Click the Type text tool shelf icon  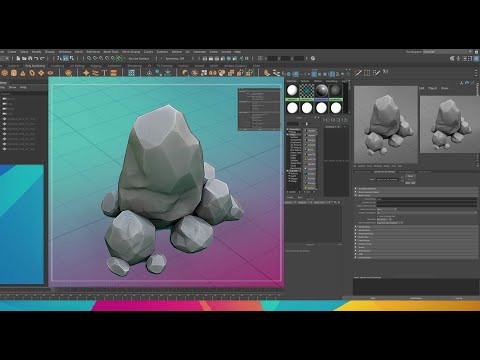coord(104,73)
